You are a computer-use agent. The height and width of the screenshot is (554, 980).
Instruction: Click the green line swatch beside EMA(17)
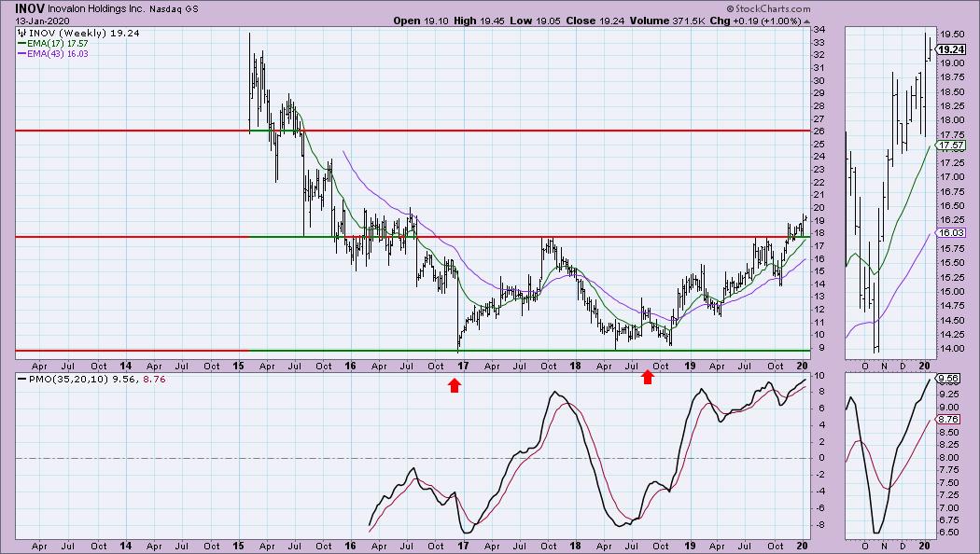[x=21, y=44]
